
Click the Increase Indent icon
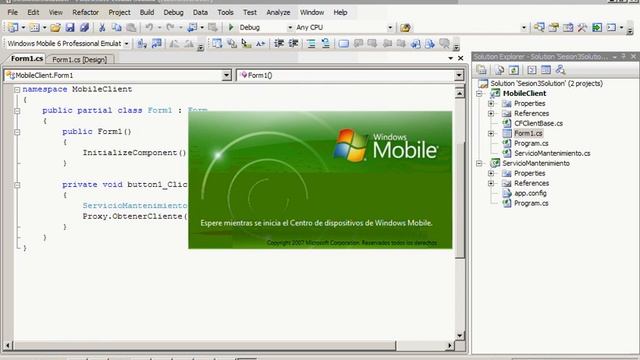click(x=293, y=43)
